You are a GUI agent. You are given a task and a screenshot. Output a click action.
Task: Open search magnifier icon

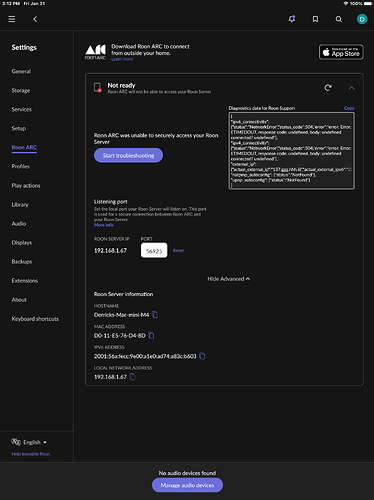(x=338, y=19)
